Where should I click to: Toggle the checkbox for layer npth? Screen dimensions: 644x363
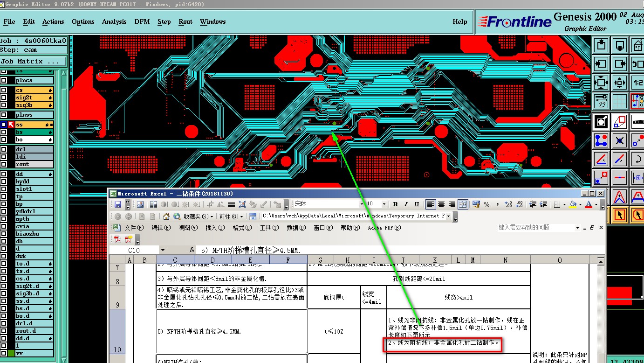point(4,219)
